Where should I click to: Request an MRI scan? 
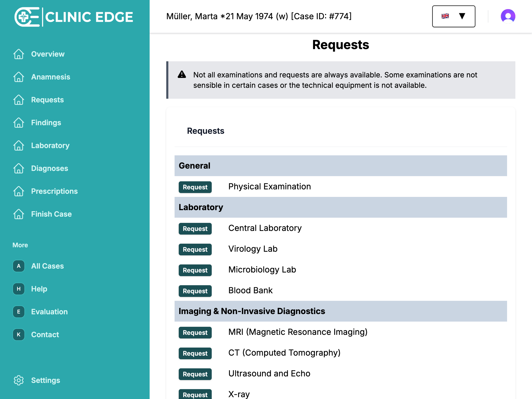pyautogui.click(x=195, y=332)
